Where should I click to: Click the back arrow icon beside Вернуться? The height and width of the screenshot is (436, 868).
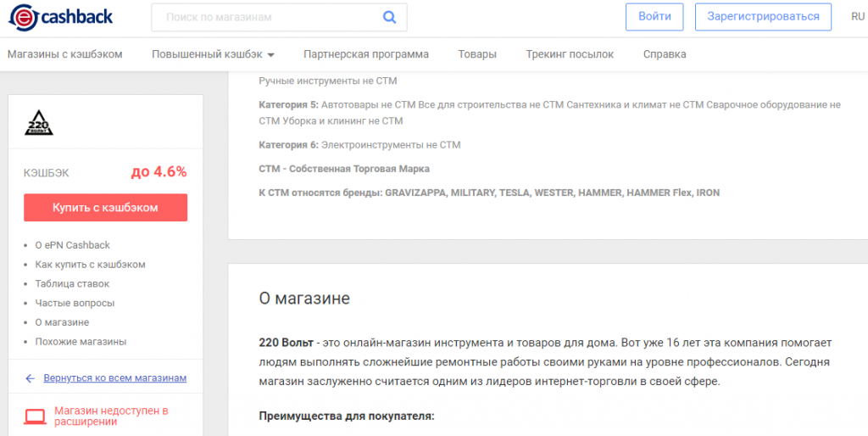pyautogui.click(x=31, y=378)
